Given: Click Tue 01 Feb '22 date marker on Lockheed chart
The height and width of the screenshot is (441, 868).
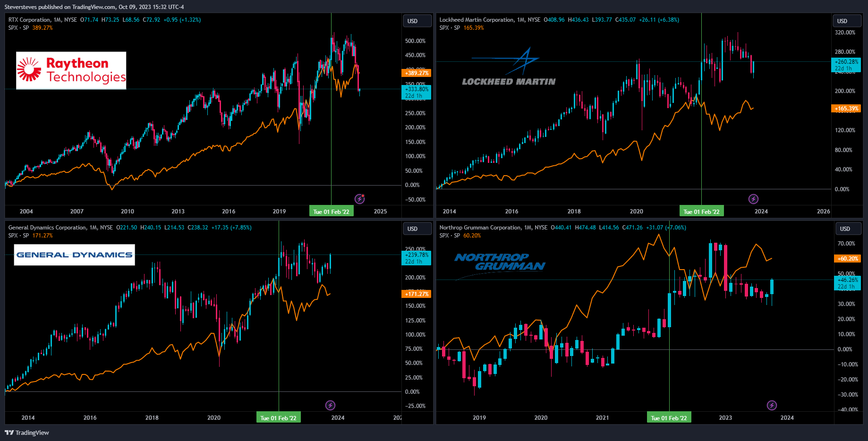Looking at the screenshot, I should coord(701,212).
